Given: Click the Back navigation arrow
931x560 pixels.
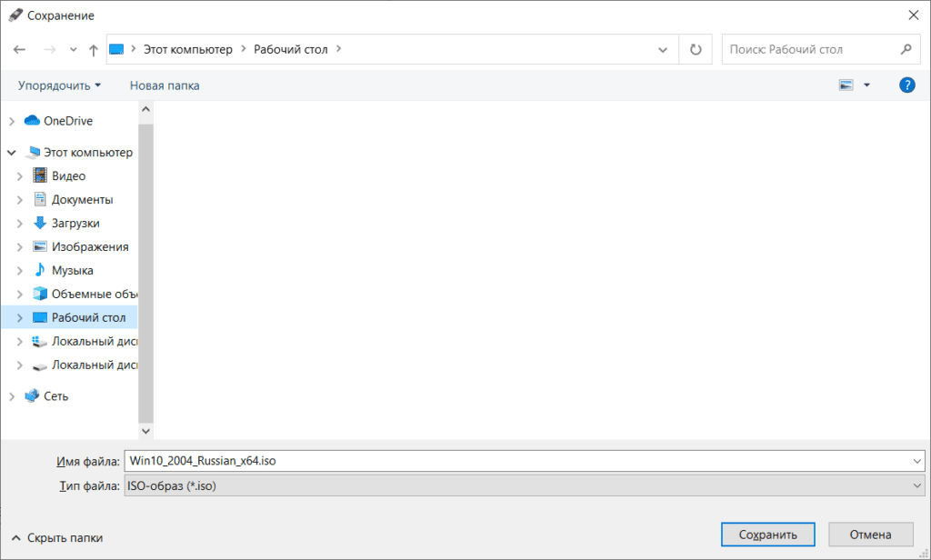Looking at the screenshot, I should 20,49.
